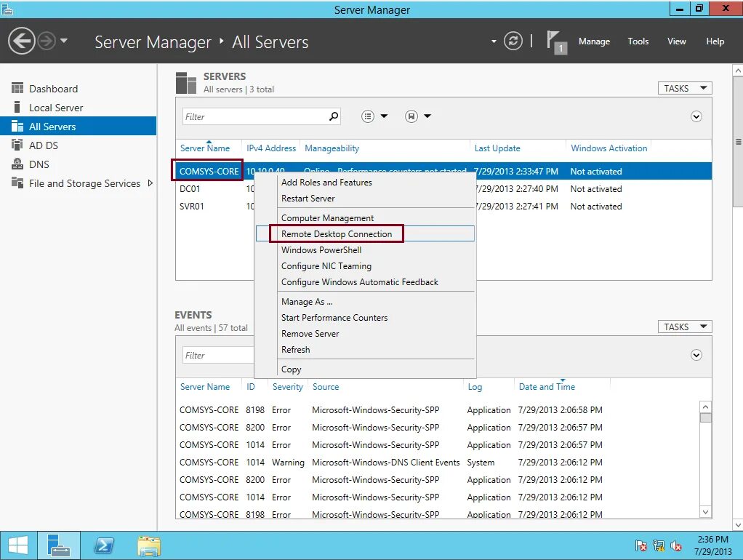The image size is (743, 560).
Task: Open dropdown arrow beside save query icon
Action: [427, 116]
